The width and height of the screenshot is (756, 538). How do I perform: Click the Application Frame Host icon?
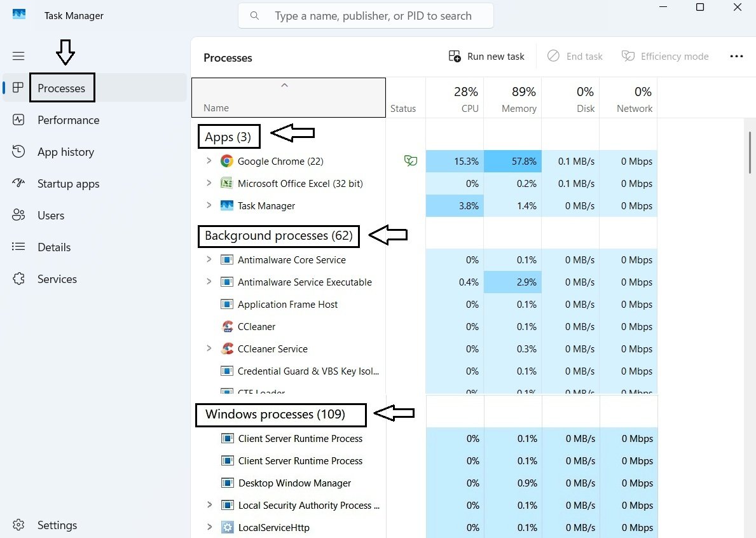click(226, 304)
